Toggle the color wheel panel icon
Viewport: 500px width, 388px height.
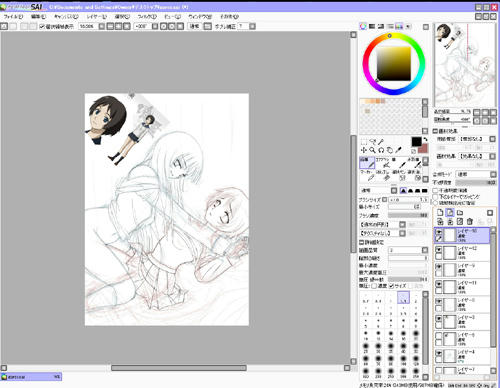click(x=363, y=26)
